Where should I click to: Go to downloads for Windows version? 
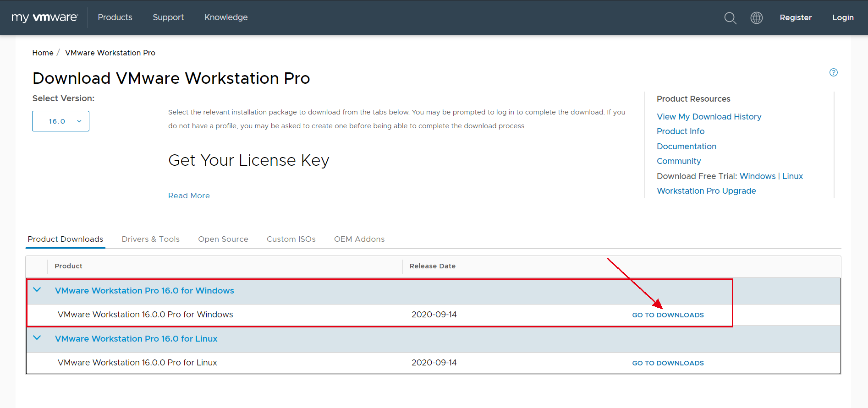coord(668,315)
